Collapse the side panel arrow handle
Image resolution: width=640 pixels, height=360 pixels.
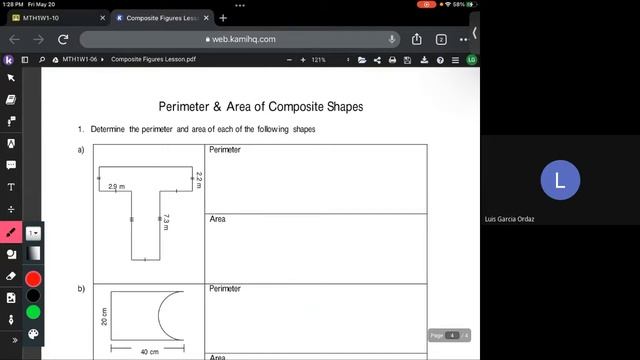(x=474, y=33)
